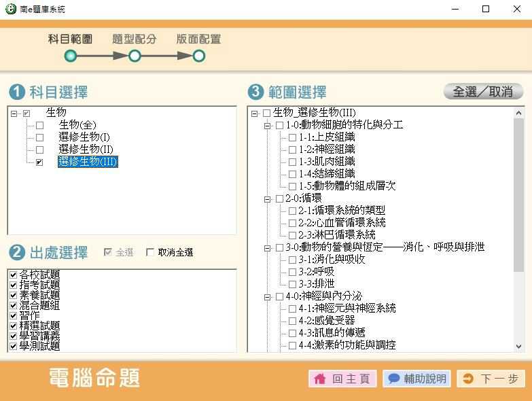The height and width of the screenshot is (401, 532).
Task: Check chapter 3-0:動物的營養與恆定 checkbox
Action: click(279, 247)
